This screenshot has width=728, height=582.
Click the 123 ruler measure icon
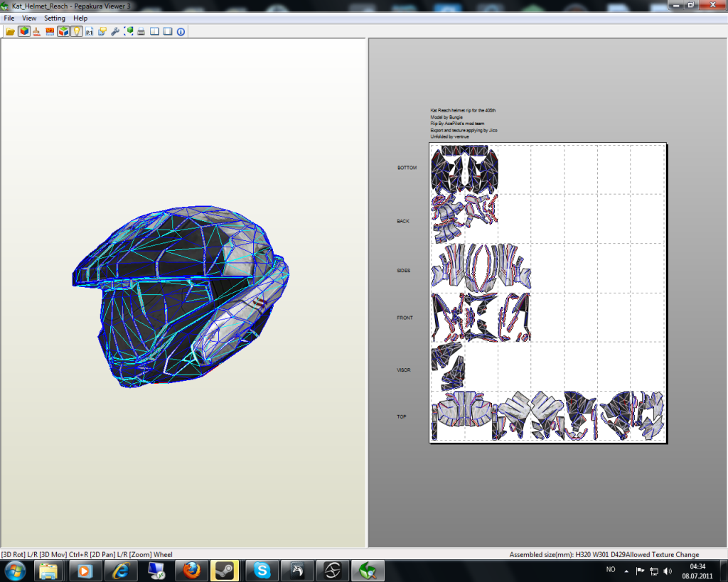[50, 31]
